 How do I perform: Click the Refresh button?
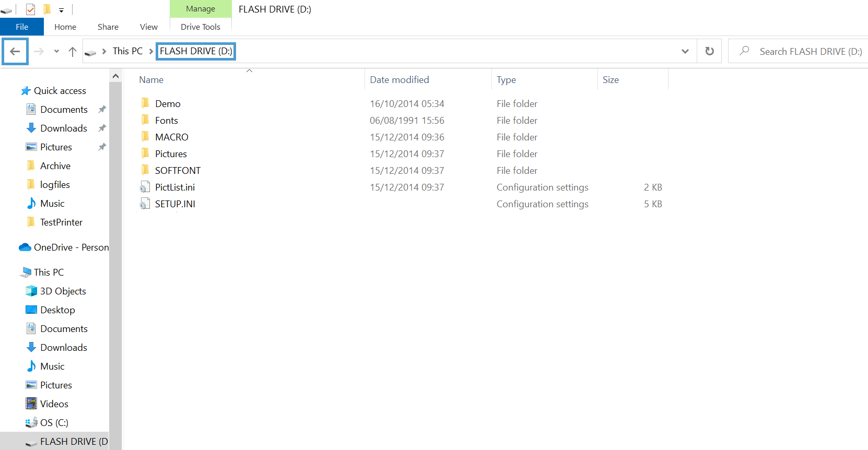(709, 51)
